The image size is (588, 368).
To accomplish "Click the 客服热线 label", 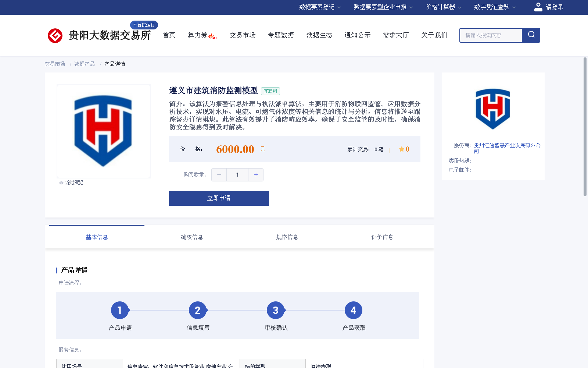I will (460, 161).
